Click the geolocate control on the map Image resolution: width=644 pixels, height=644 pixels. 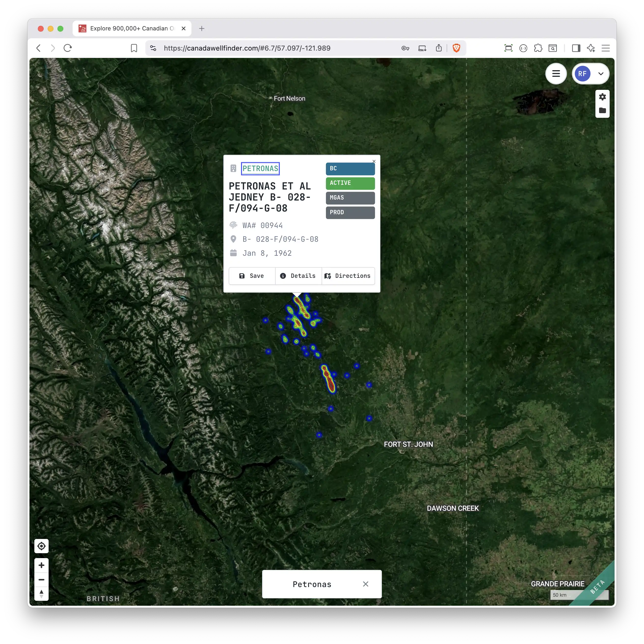(41, 546)
